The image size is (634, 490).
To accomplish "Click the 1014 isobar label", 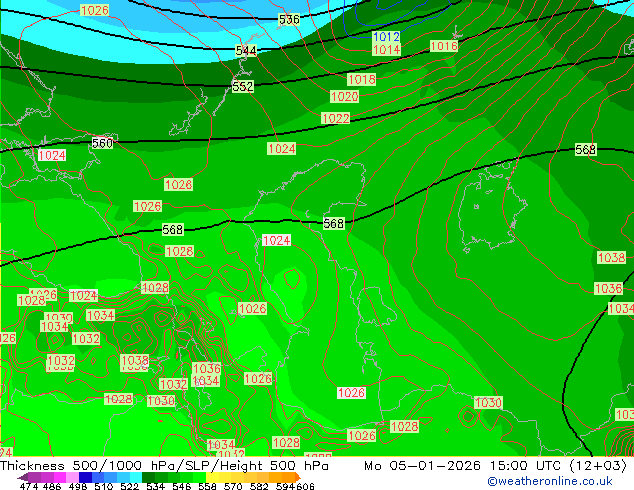I will pyautogui.click(x=386, y=50).
